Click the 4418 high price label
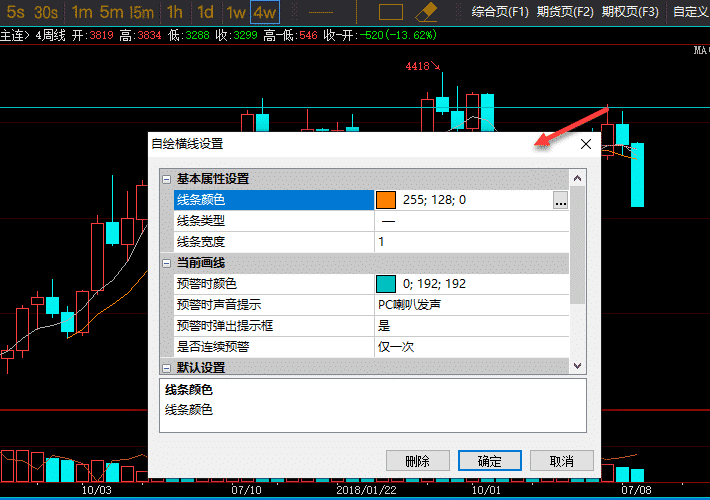The width and height of the screenshot is (710, 500). (417, 67)
